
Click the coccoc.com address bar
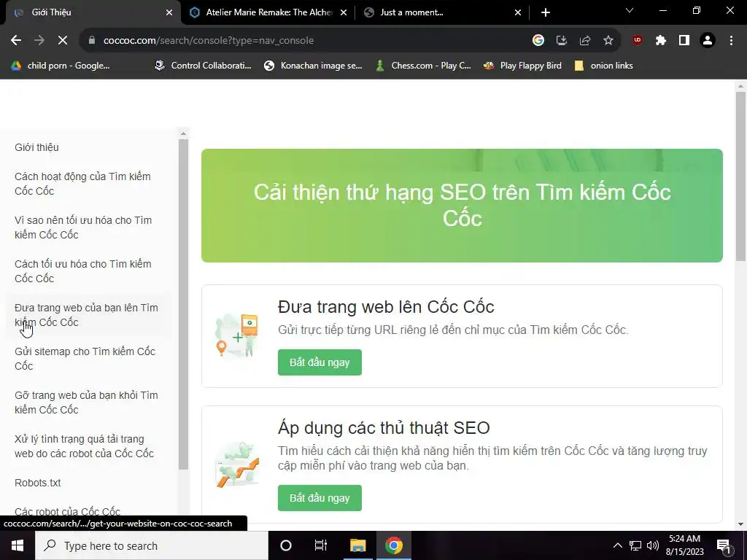[305, 41]
